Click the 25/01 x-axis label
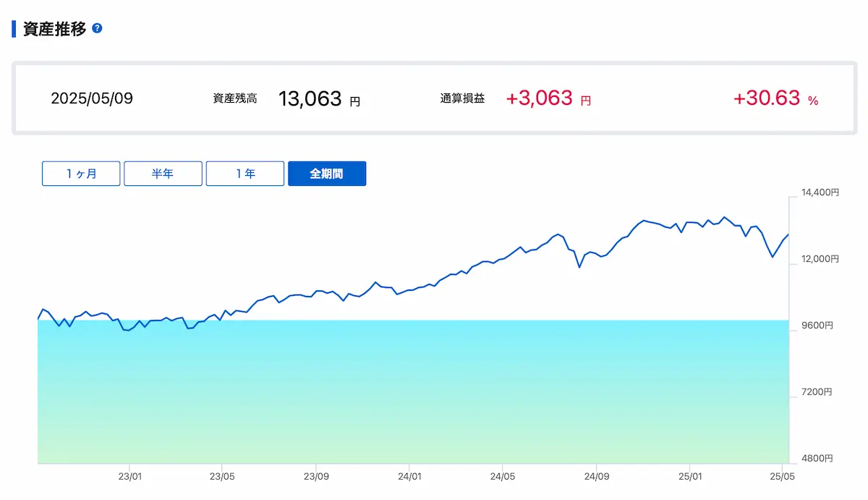The image size is (868, 500). click(689, 477)
